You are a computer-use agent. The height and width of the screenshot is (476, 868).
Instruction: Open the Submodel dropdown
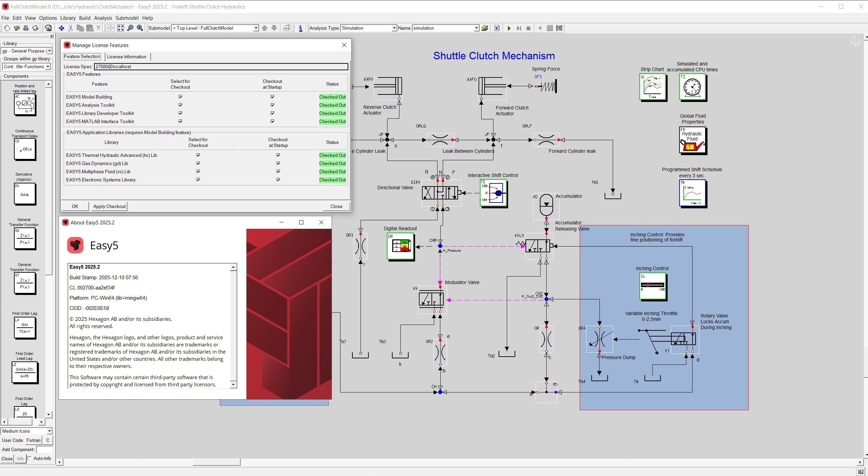coord(256,28)
